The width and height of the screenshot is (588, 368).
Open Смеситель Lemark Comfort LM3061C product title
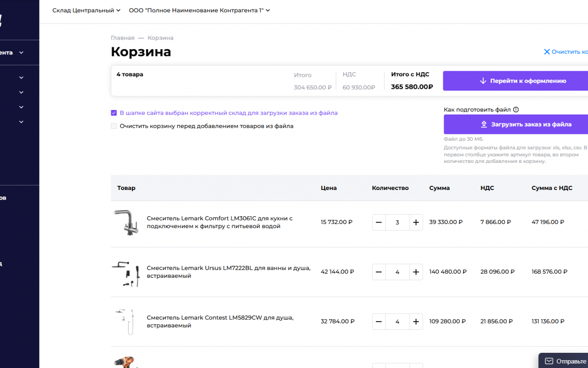(220, 222)
